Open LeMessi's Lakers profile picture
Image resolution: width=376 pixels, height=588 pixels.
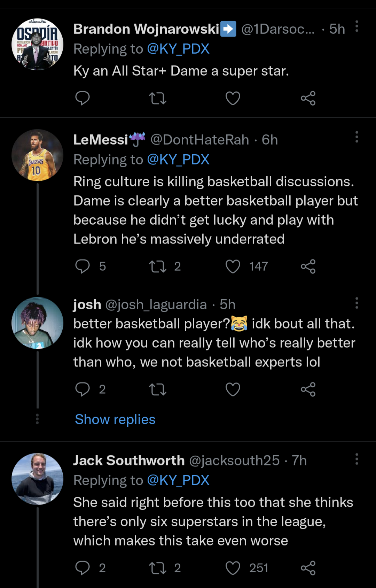pyautogui.click(x=37, y=155)
